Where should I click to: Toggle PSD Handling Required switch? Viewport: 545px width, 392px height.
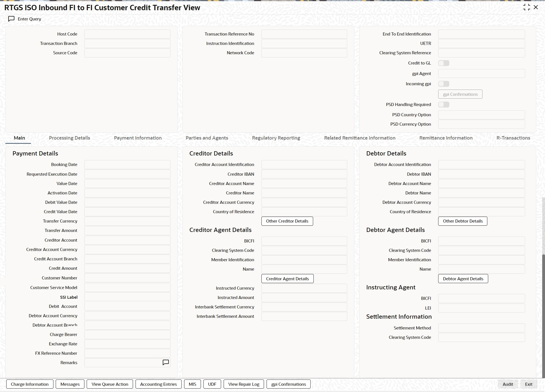pos(444,105)
